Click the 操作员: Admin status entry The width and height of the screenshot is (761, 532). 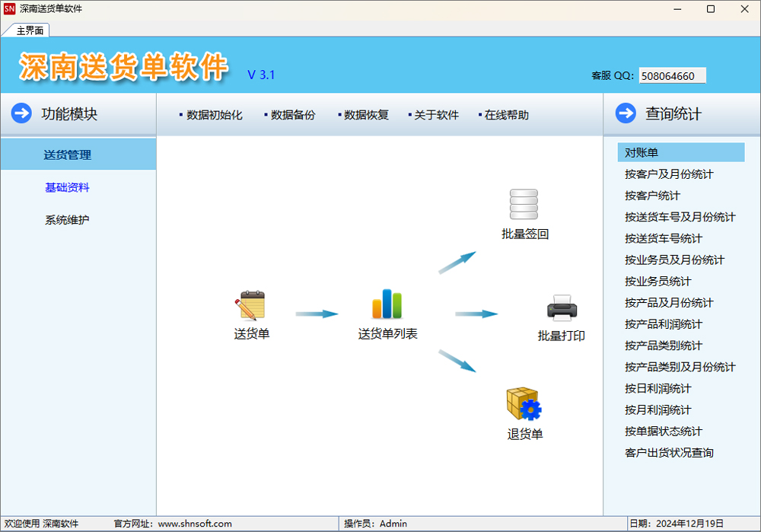coord(375,524)
